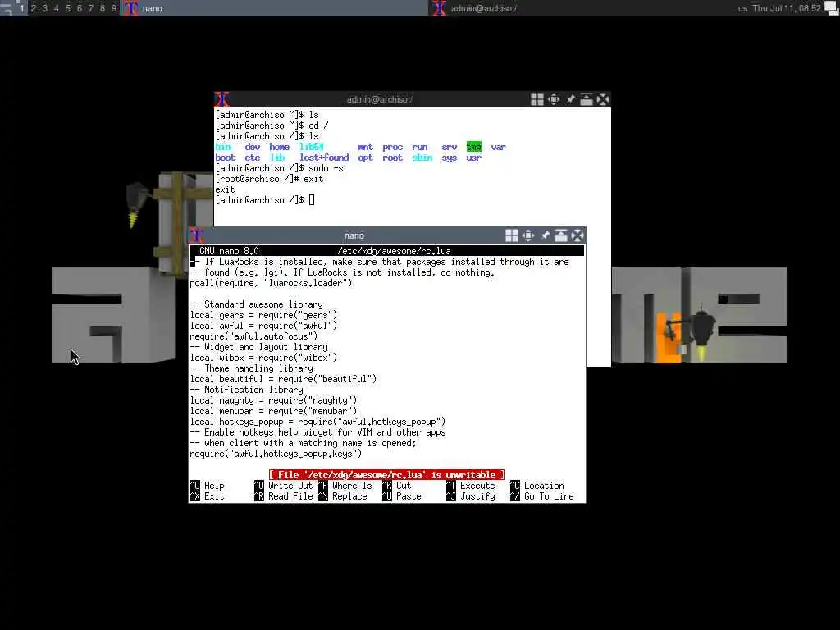Switch to workspace tag 2
The image size is (840, 630).
34,8
